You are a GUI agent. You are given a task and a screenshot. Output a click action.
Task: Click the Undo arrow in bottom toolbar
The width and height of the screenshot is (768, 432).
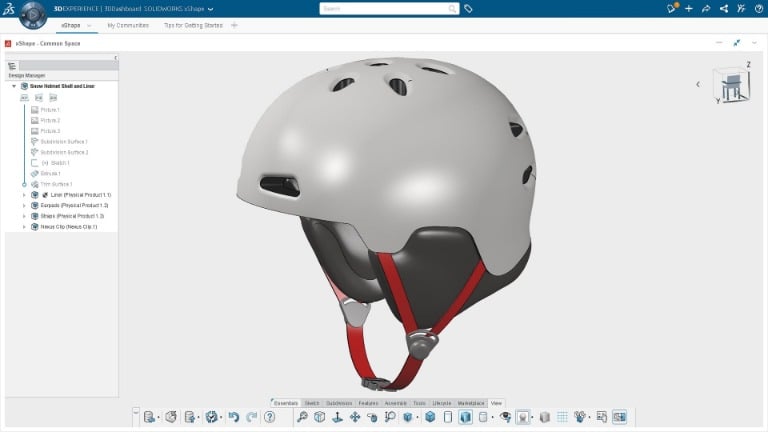pyautogui.click(x=233, y=417)
